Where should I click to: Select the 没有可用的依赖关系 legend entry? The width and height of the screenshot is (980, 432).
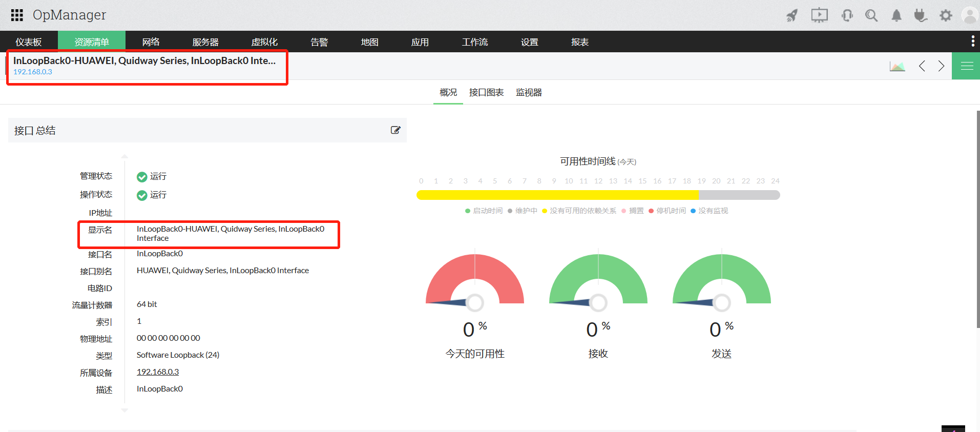(x=579, y=211)
